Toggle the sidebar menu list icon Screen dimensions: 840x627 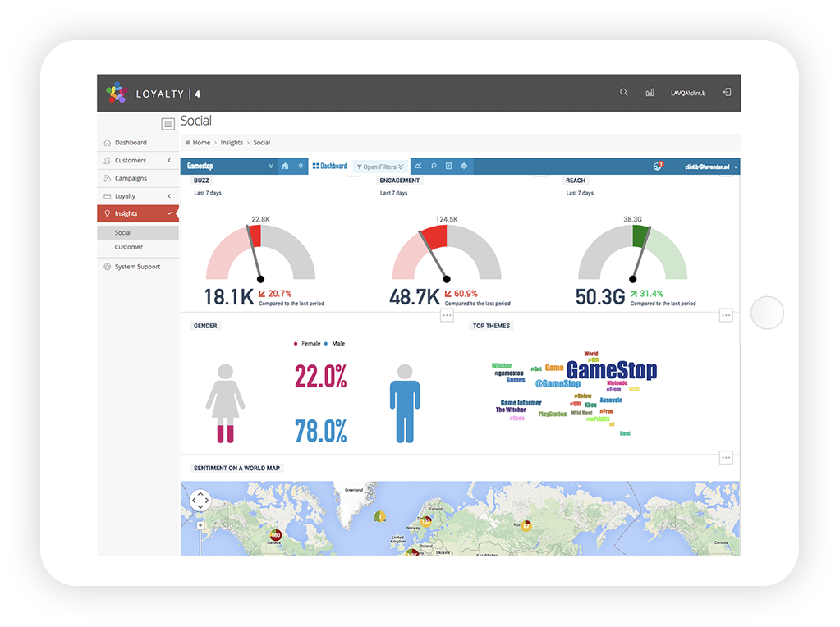pos(168,124)
